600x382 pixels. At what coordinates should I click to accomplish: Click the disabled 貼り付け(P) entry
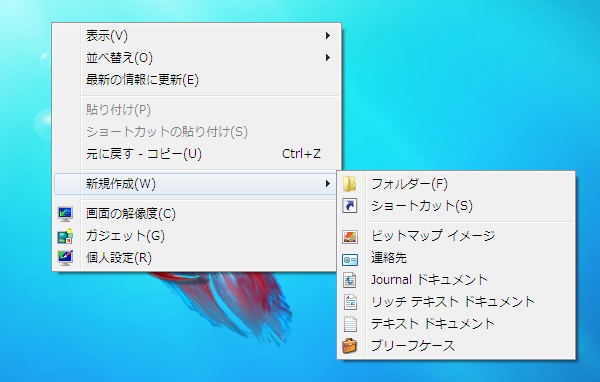(196, 110)
